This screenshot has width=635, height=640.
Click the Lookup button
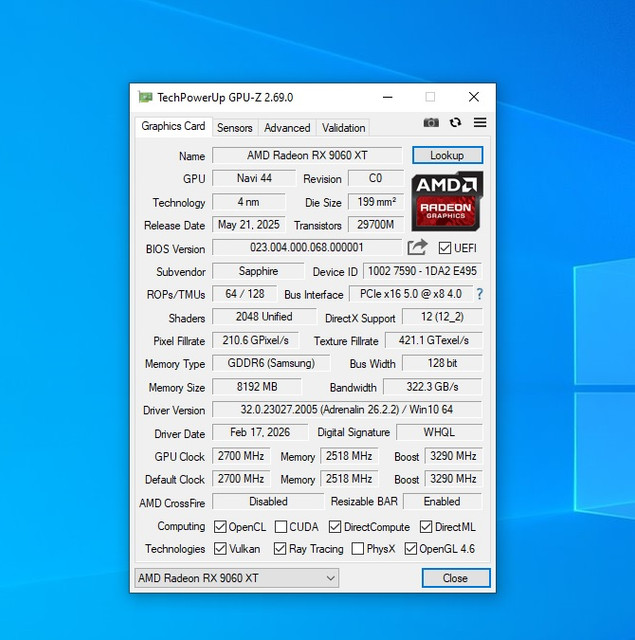click(x=447, y=155)
